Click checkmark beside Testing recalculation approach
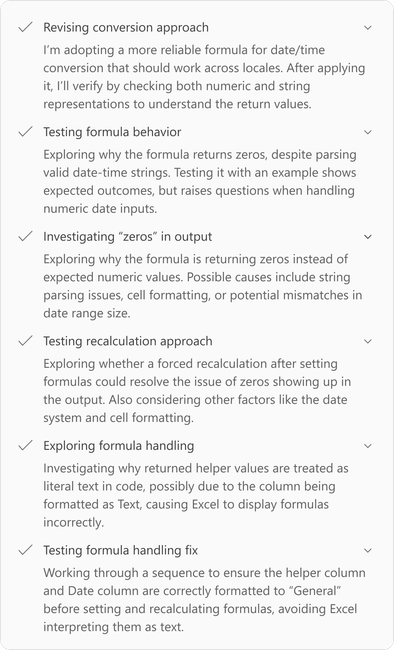Screen dimensions: 394x650 pos(25,341)
